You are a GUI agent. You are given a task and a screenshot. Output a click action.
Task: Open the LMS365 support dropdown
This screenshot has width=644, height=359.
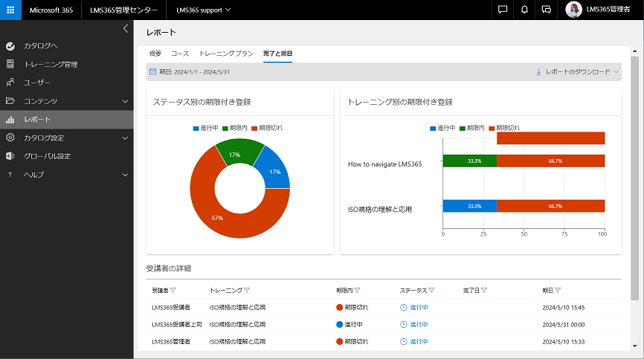click(203, 10)
